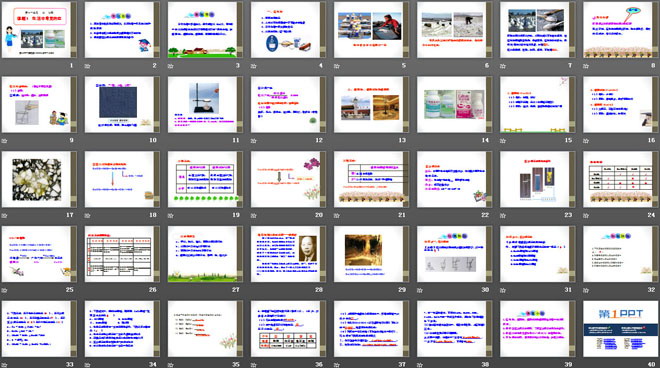Click the star icon below slide 38

pyautogui.click(x=420, y=365)
